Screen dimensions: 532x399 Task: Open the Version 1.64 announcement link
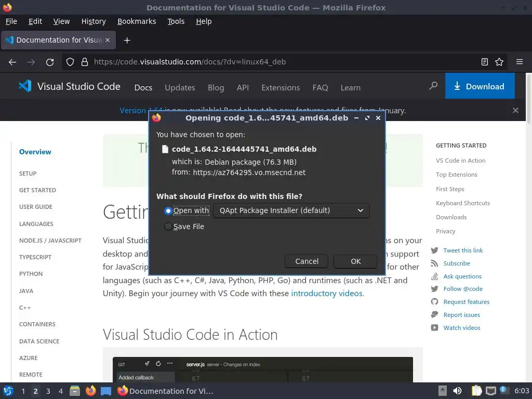coord(141,110)
